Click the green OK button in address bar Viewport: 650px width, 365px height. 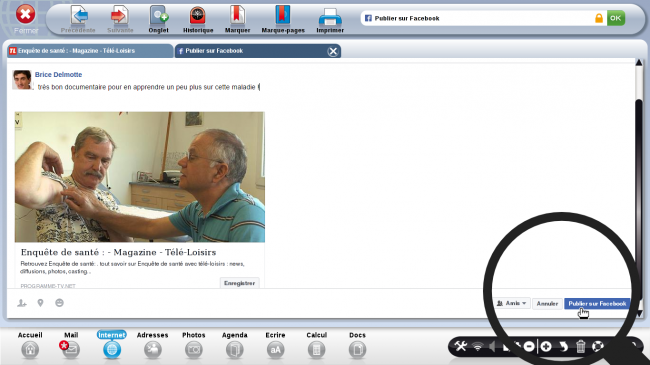(616, 18)
